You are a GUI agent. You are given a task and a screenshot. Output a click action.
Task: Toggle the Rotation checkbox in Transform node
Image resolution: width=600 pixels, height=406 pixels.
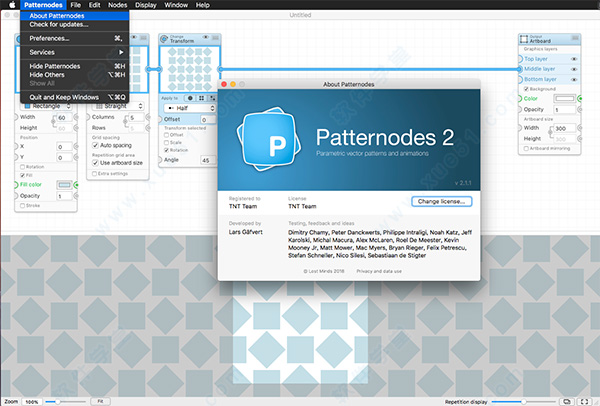click(166, 150)
